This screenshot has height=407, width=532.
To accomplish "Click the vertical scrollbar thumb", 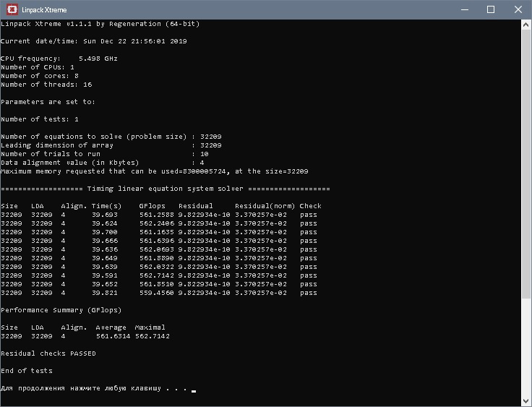I will coord(526,164).
